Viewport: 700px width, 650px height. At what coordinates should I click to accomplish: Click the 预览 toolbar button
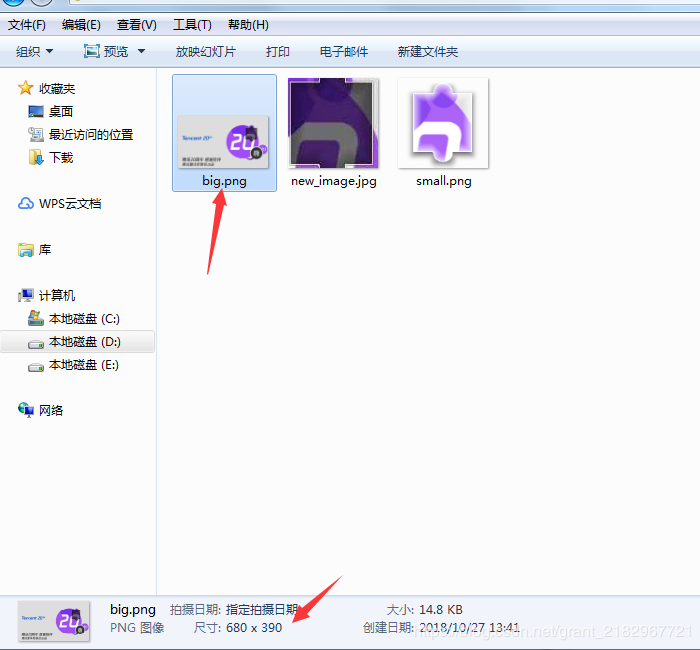click(116, 52)
